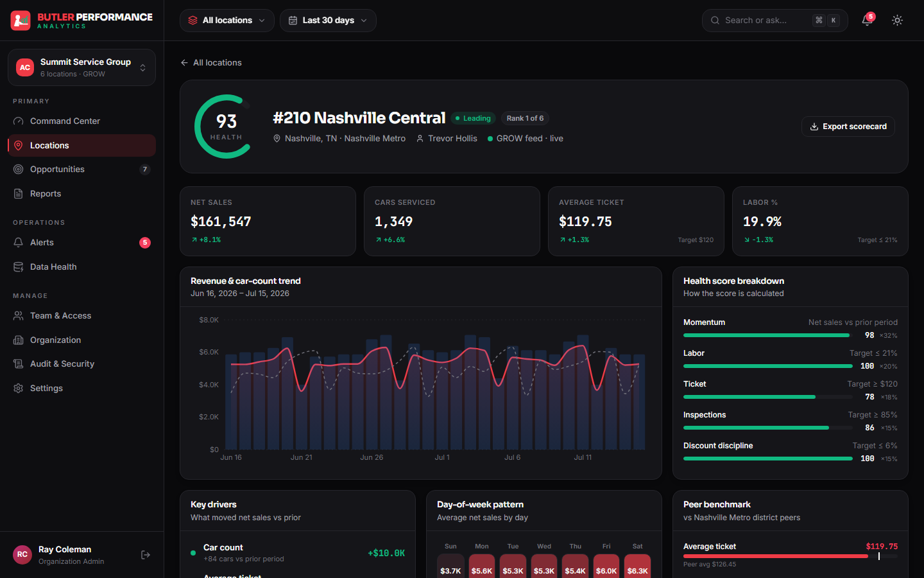Click the green bullet beside Car count driver

pos(193,553)
